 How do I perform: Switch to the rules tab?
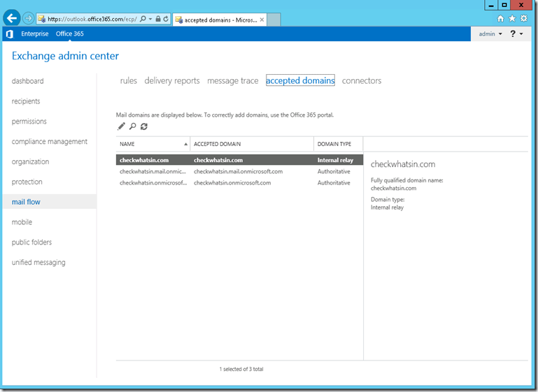(128, 80)
